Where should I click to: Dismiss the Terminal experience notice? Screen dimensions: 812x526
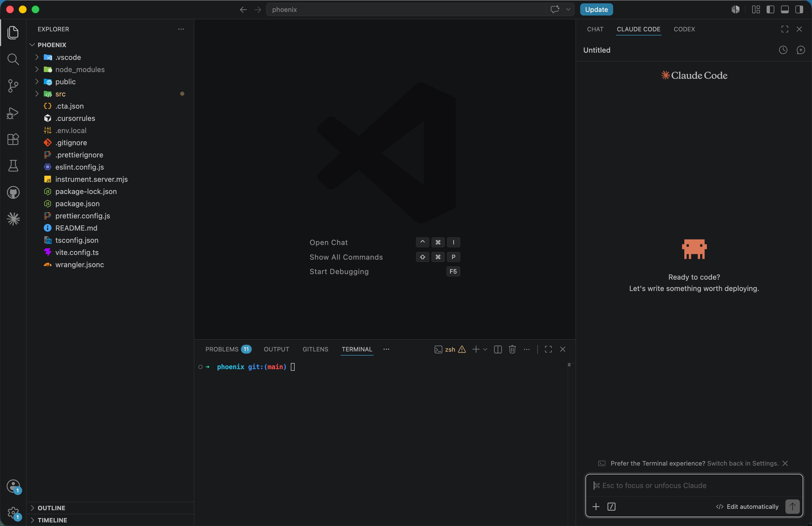(785, 463)
